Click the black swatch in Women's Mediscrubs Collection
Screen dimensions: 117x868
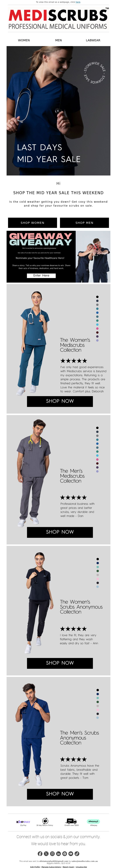97,297
